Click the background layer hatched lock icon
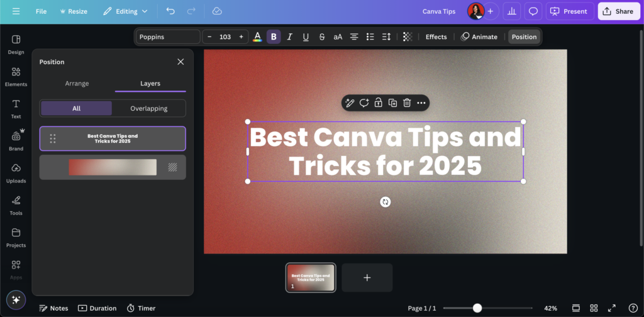 click(172, 167)
